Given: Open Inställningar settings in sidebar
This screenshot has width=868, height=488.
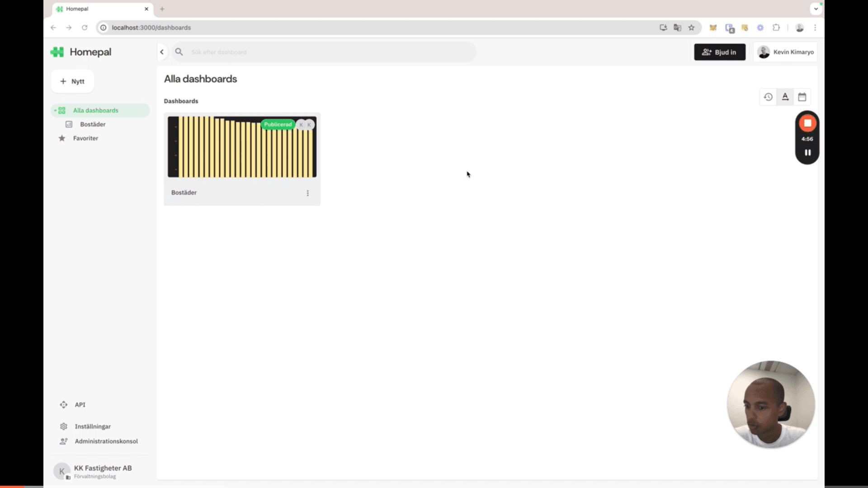Looking at the screenshot, I should [x=93, y=426].
